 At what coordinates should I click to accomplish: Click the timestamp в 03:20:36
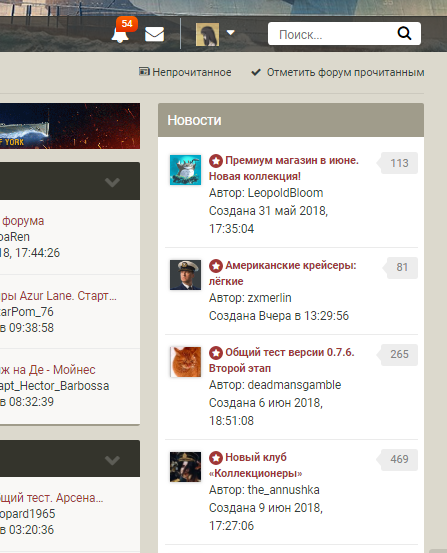coord(27,530)
